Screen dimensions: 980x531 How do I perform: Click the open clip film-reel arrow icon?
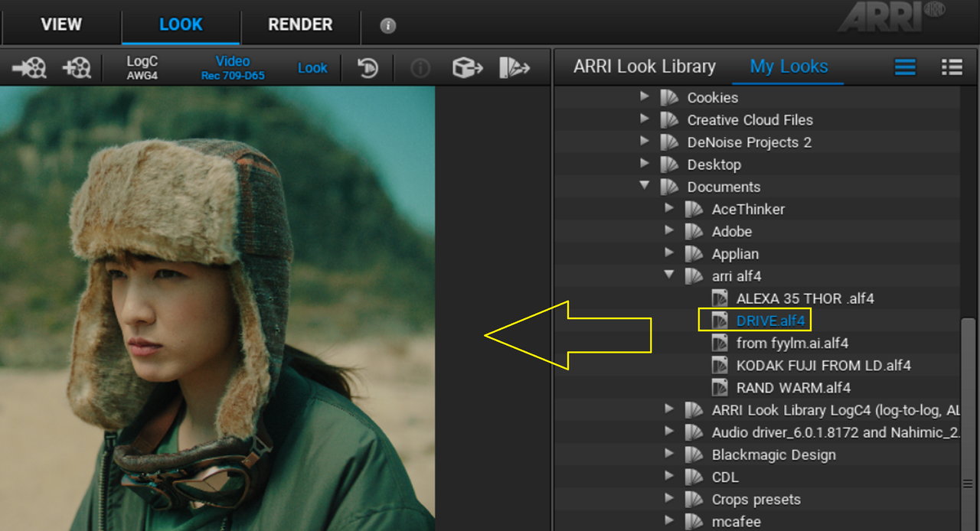(29, 67)
